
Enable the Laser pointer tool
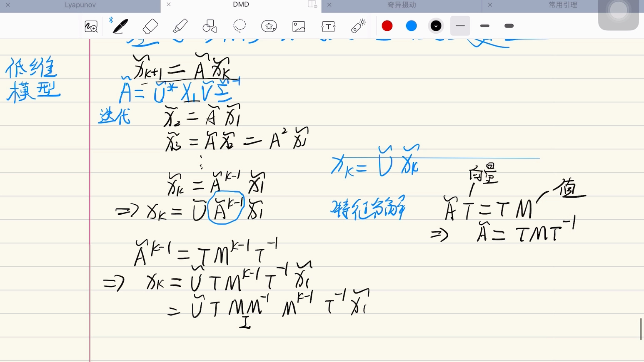pos(358,26)
